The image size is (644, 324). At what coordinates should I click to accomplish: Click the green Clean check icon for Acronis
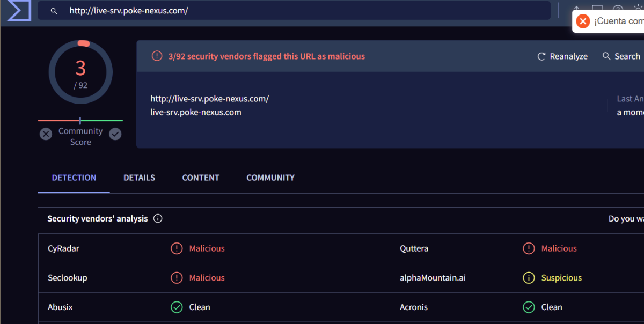click(x=529, y=307)
